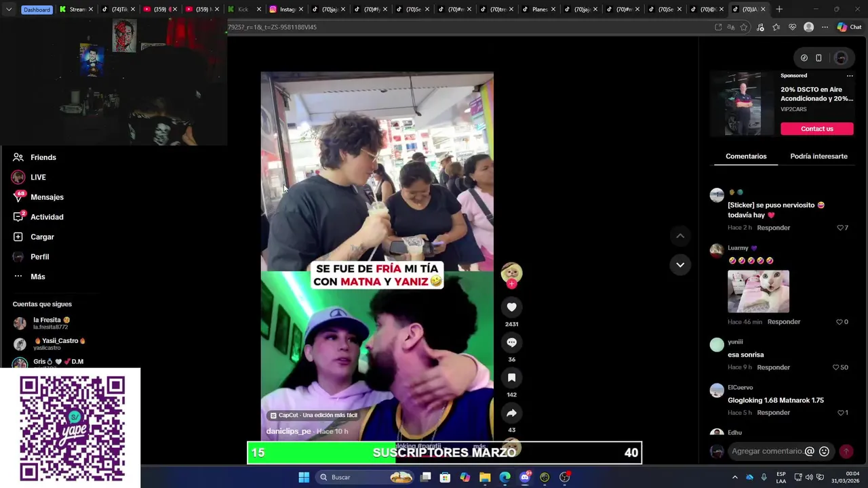Open the SUSCRIPTORES MARZO progress bar

(444, 453)
